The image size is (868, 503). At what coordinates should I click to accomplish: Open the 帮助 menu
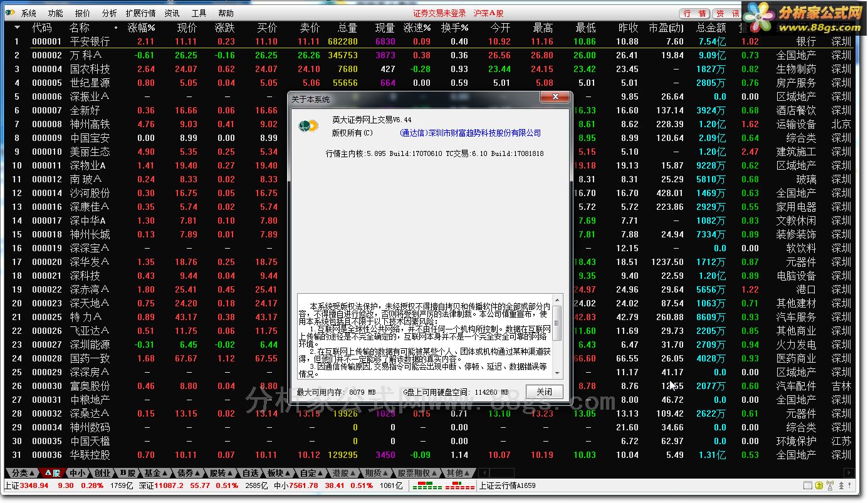(226, 13)
